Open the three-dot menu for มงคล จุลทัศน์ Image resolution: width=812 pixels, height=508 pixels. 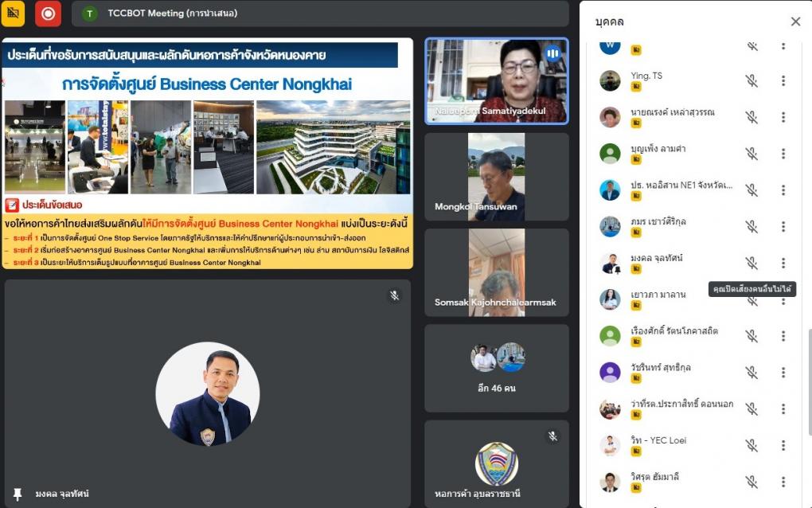click(783, 263)
